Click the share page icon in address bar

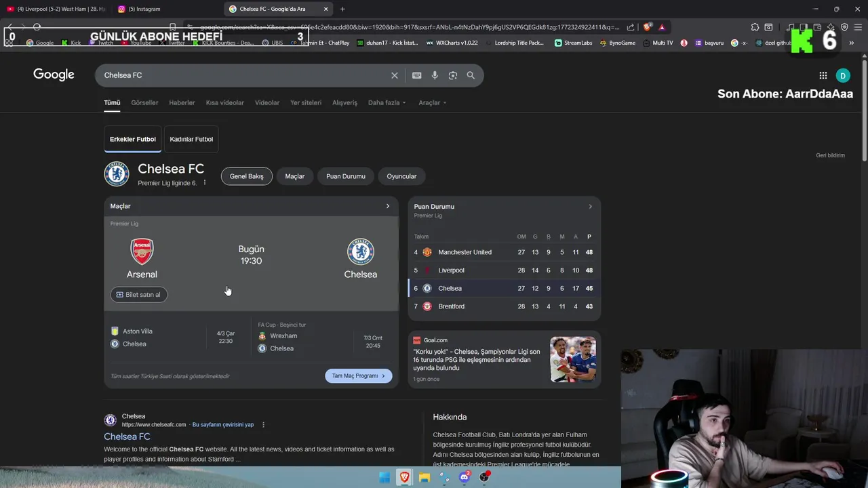[631, 27]
